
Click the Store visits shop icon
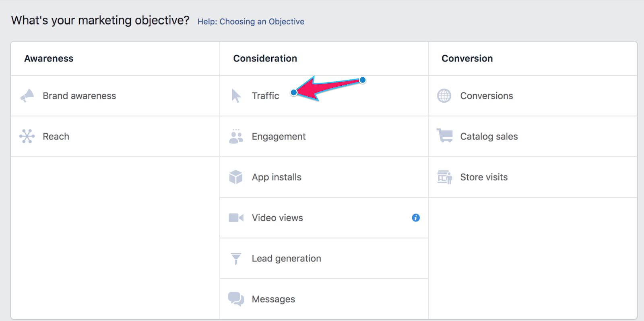pyautogui.click(x=445, y=177)
